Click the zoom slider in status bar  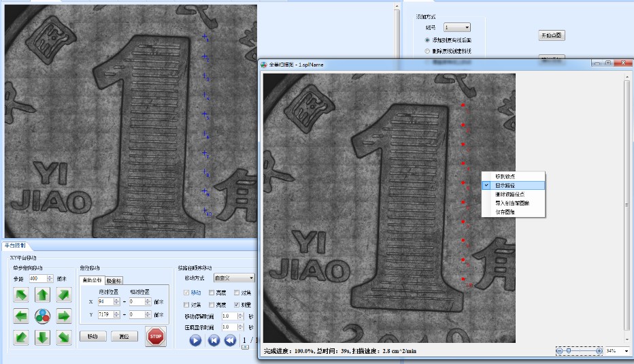coord(579,350)
